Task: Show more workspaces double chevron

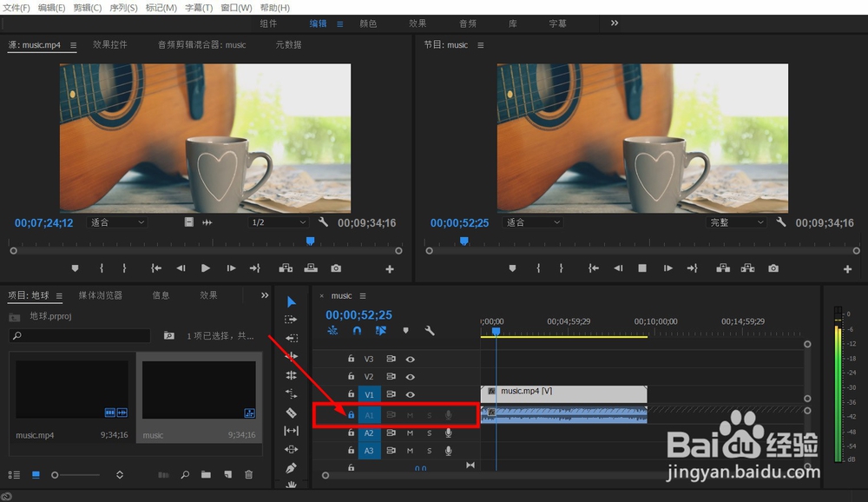Action: pos(615,23)
